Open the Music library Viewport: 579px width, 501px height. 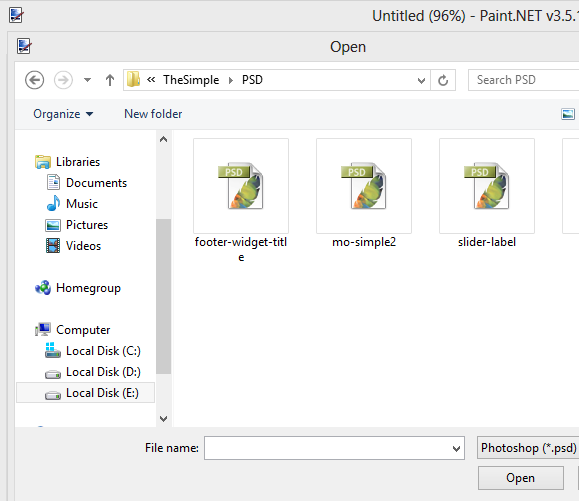click(x=82, y=204)
